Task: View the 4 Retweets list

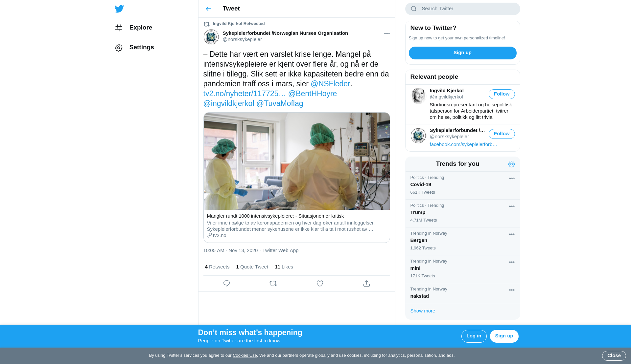Action: tap(217, 267)
